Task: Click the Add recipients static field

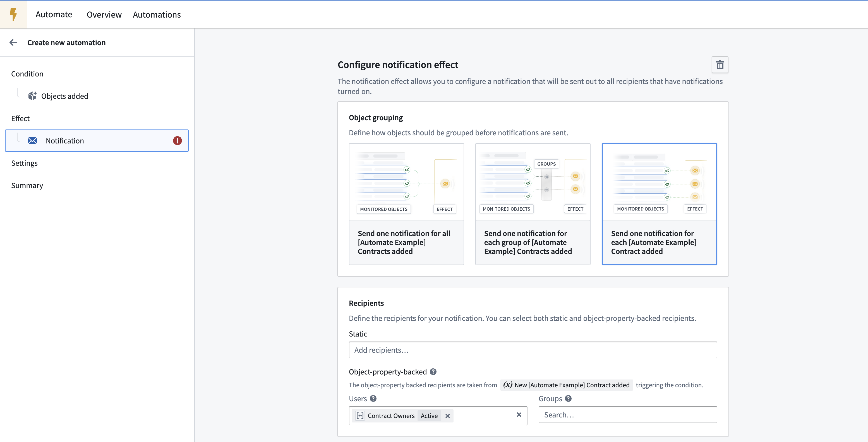Action: point(533,350)
